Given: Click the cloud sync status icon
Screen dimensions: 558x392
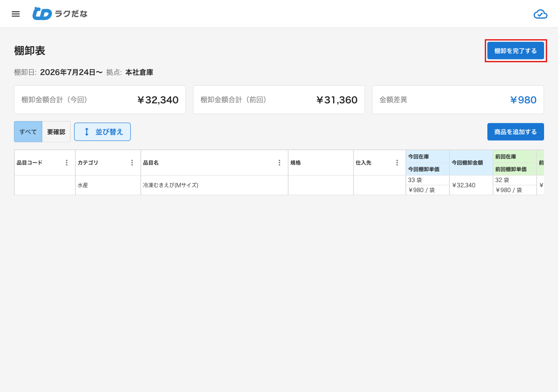Looking at the screenshot, I should pyautogui.click(x=541, y=14).
